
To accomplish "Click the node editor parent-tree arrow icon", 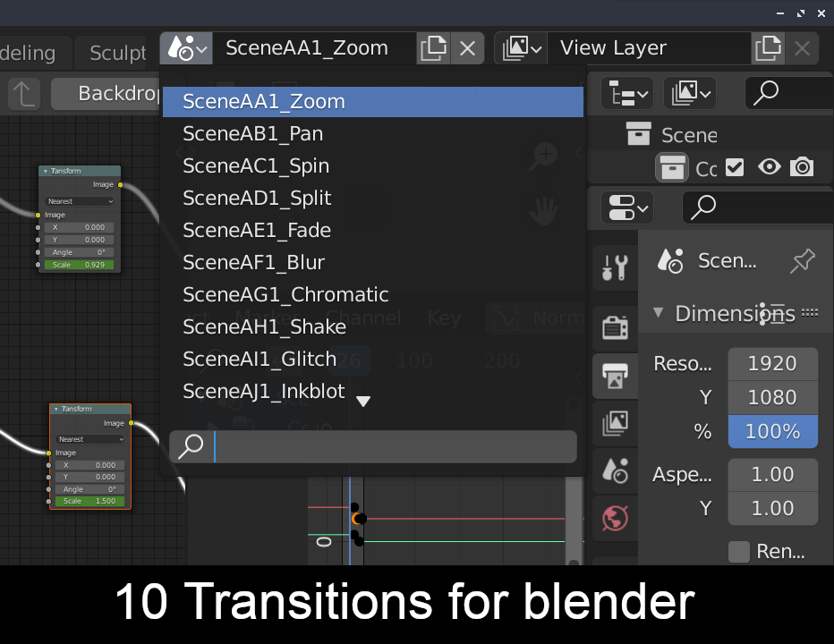I will pos(24,94).
